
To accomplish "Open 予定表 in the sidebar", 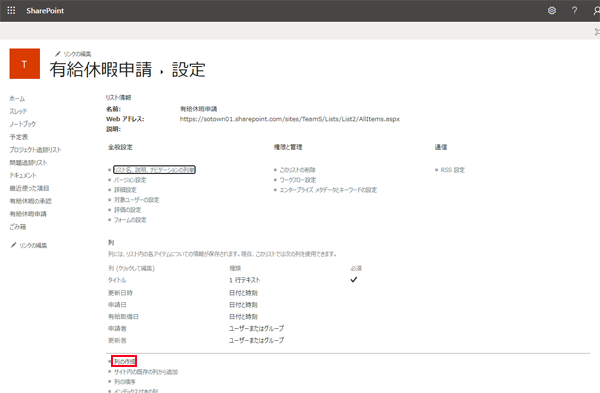I will click(19, 137).
